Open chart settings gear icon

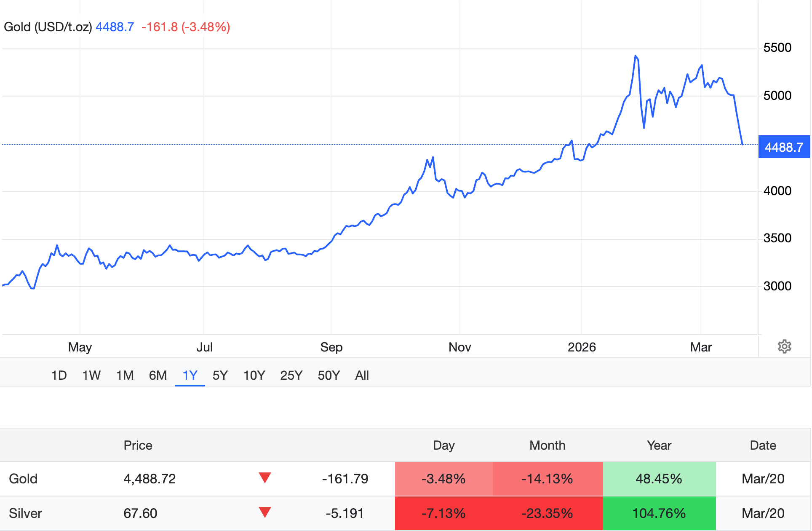point(784,347)
